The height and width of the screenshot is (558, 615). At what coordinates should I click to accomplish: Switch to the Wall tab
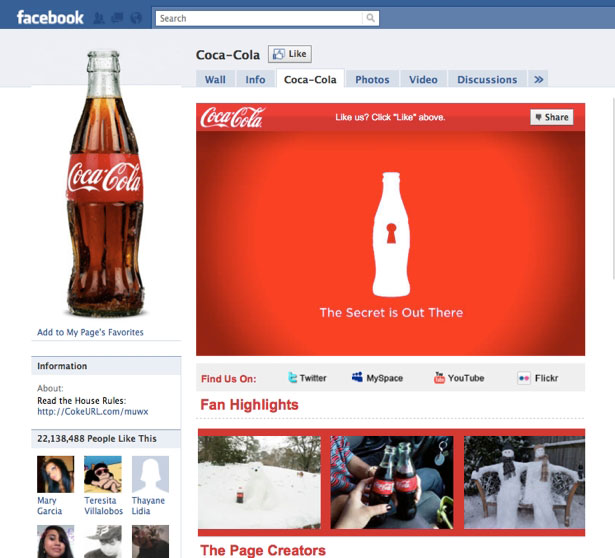(x=215, y=80)
